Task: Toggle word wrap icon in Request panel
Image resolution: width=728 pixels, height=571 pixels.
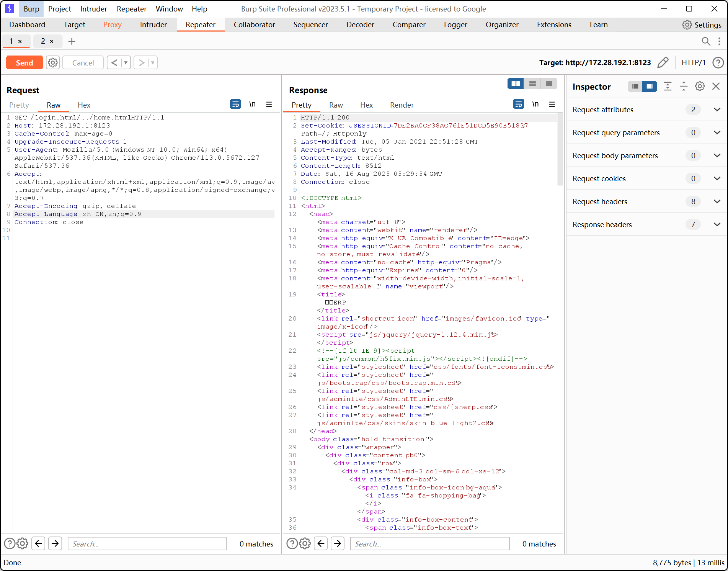Action: [235, 104]
